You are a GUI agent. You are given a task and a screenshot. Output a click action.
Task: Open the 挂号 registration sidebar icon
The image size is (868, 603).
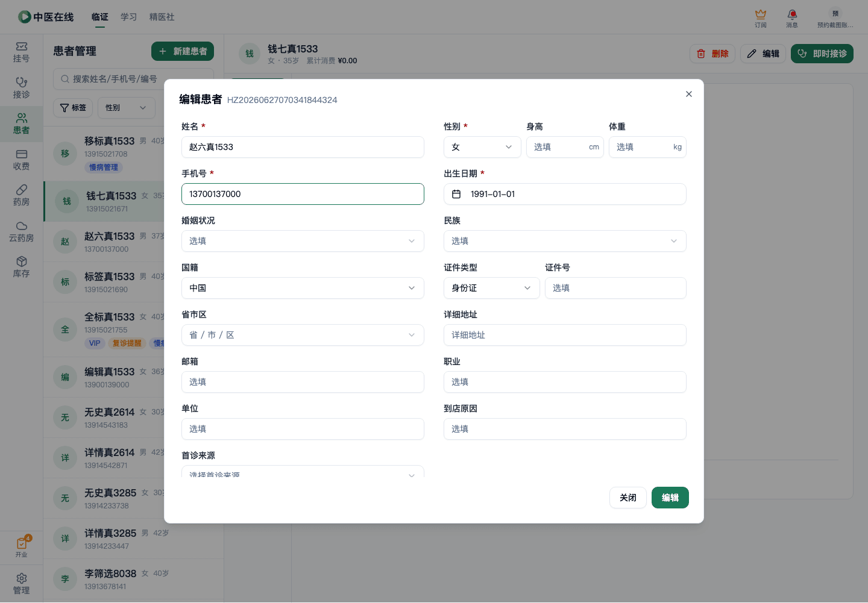click(21, 52)
